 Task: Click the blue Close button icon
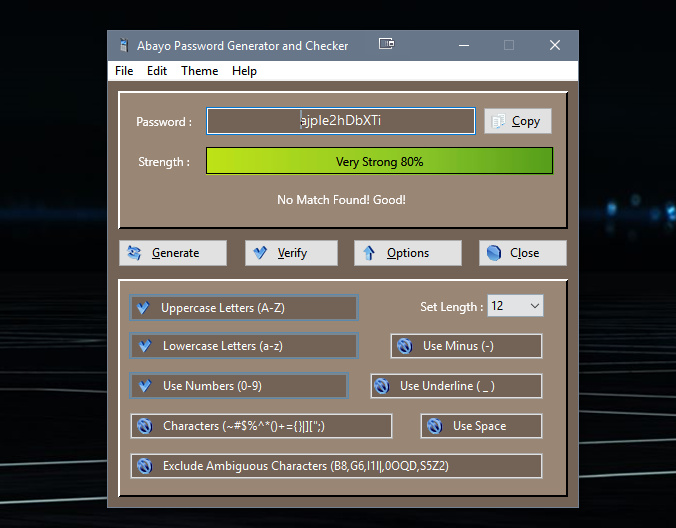click(x=494, y=253)
